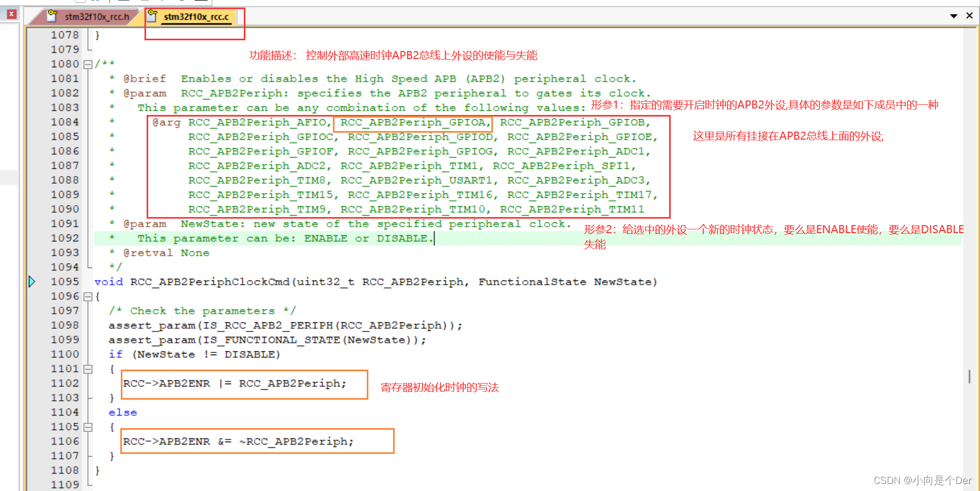Click the '@brief Enables or disables' line

click(x=379, y=79)
